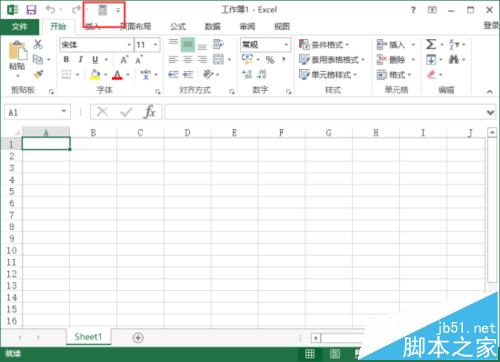The height and width of the screenshot is (362, 500).
Task: Click the Format Painter brush icon
Action: (38, 74)
